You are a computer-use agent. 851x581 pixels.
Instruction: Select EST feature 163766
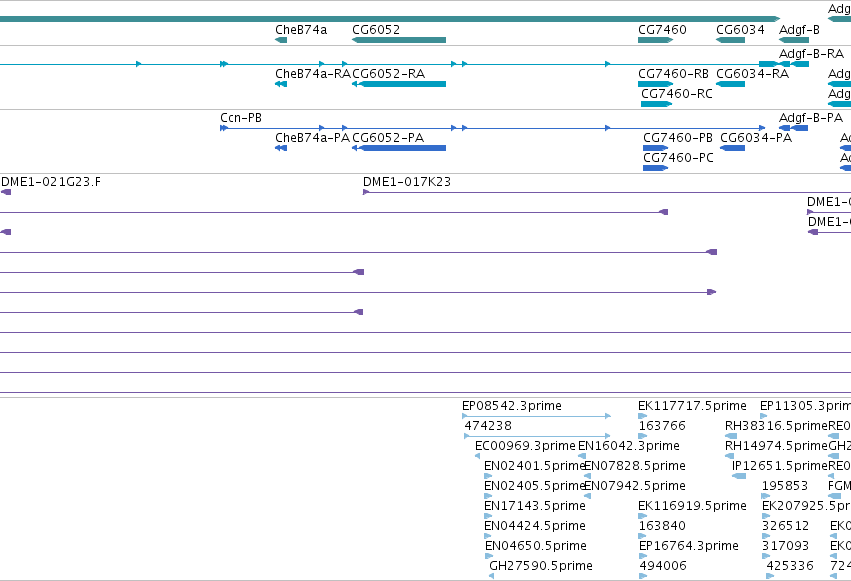click(643, 436)
